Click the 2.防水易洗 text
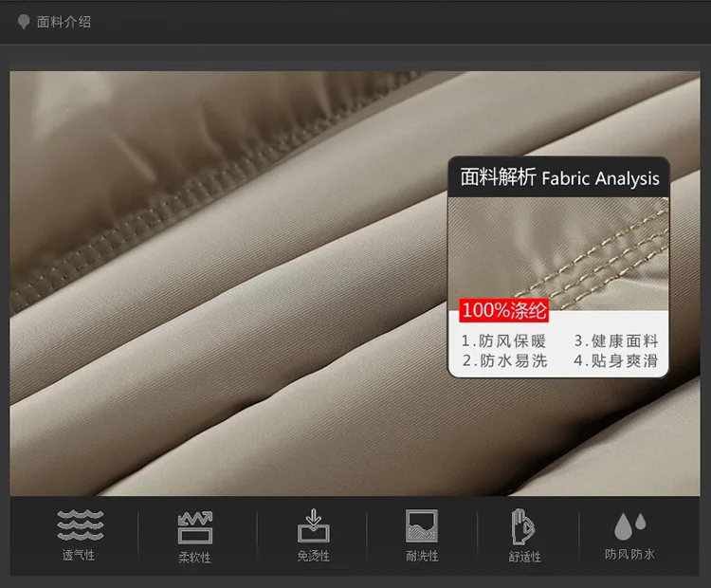711x588 pixels. point(504,360)
